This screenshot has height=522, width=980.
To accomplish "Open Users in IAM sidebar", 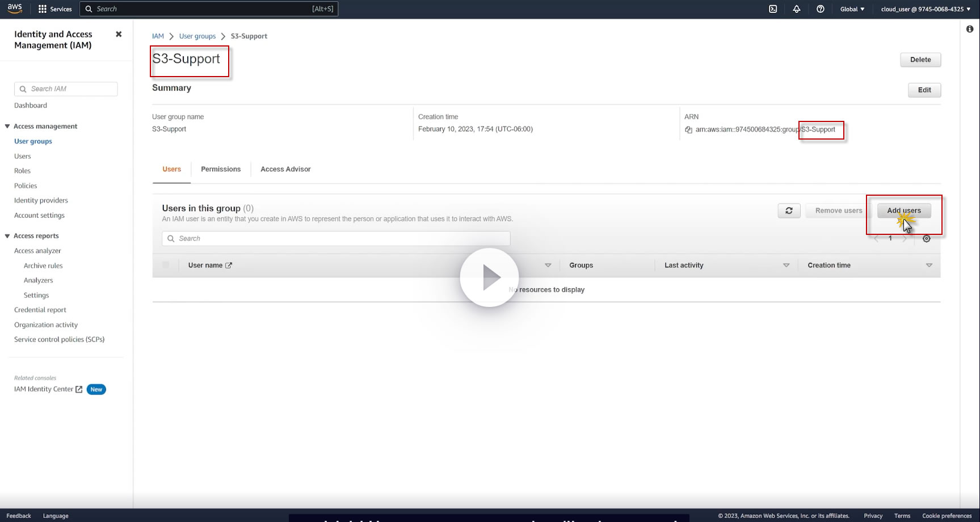I will pyautogui.click(x=23, y=156).
